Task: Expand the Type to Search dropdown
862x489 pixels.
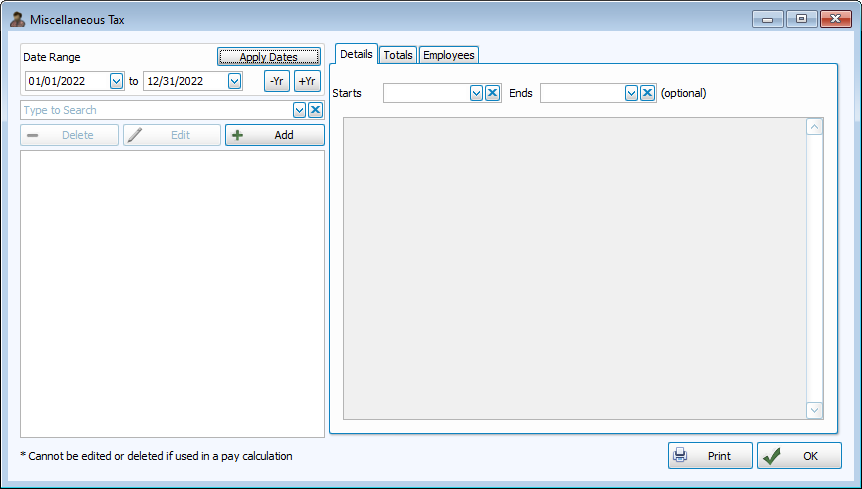Action: 299,110
